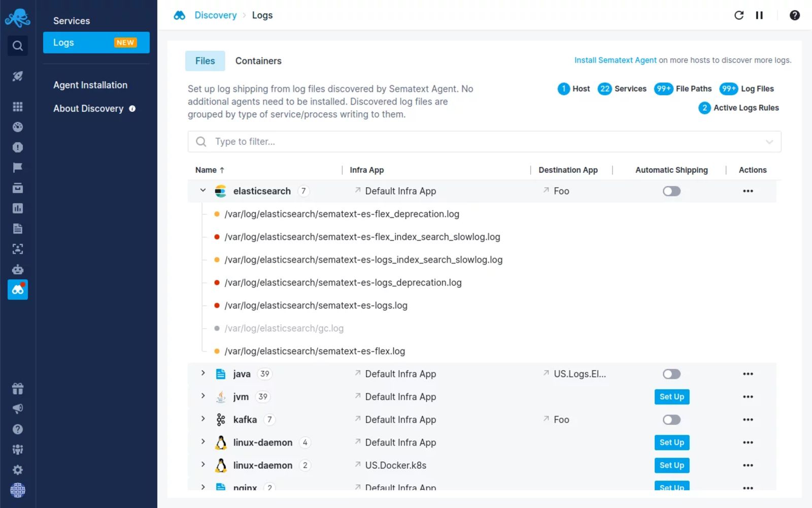Toggle automatic shipping for kafka
The width and height of the screenshot is (812, 508).
click(x=671, y=420)
